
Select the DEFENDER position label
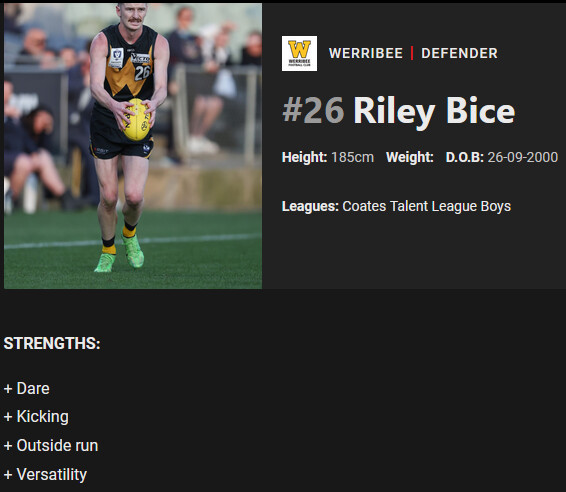[460, 53]
